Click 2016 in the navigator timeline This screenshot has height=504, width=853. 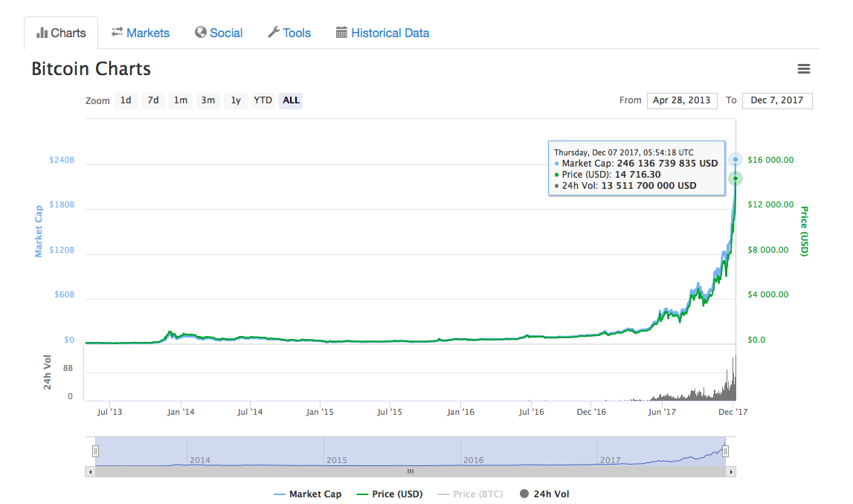pos(473,460)
